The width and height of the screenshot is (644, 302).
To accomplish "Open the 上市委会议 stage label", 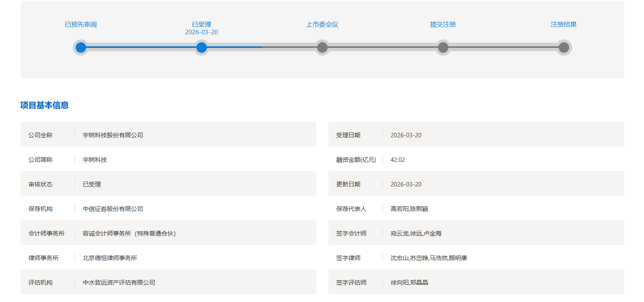I will 322,25.
